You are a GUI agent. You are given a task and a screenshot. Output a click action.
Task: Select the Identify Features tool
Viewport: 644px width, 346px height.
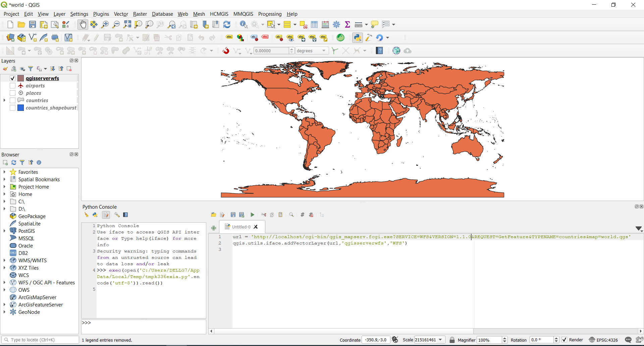tap(244, 24)
